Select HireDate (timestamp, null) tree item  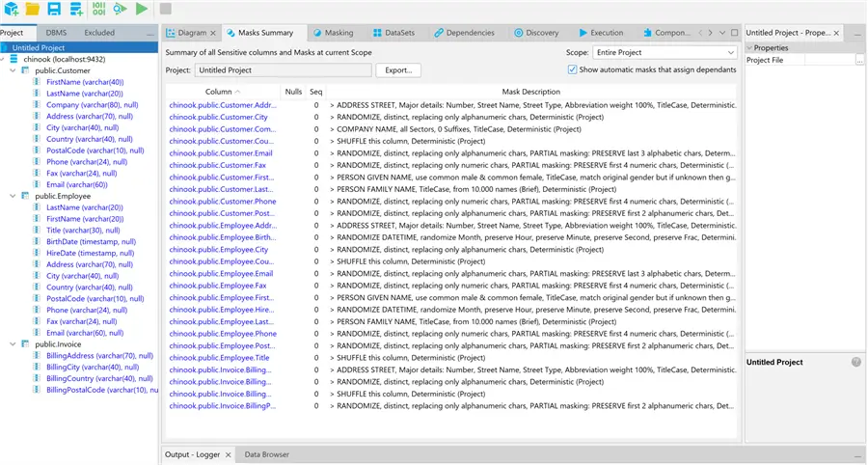tap(91, 253)
